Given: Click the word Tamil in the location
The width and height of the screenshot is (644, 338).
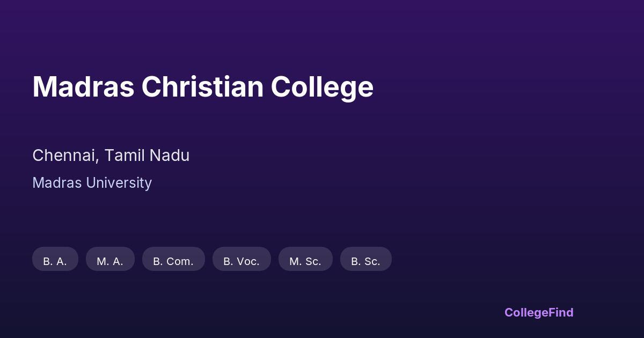Looking at the screenshot, I should pos(124,156).
